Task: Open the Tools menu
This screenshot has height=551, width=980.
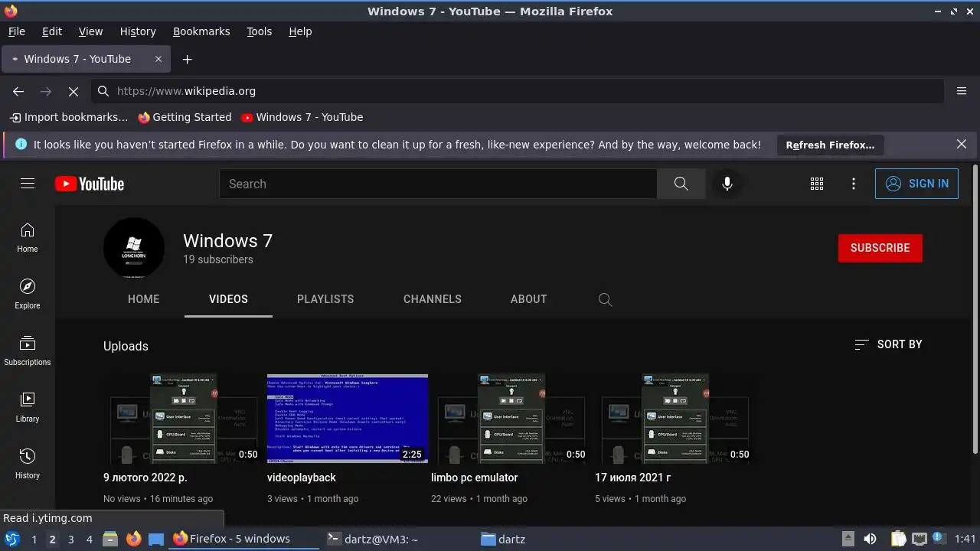Action: (x=260, y=31)
